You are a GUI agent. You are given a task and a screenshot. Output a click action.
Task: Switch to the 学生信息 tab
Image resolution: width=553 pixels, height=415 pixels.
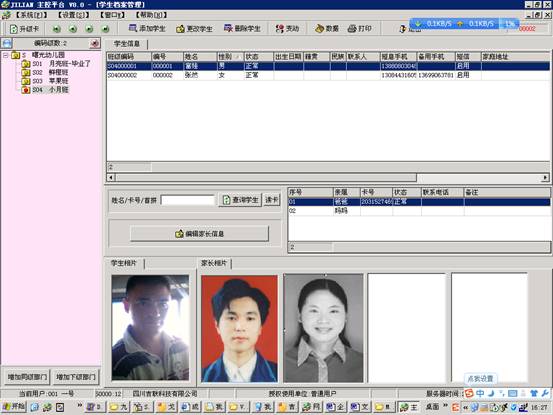[x=127, y=44]
